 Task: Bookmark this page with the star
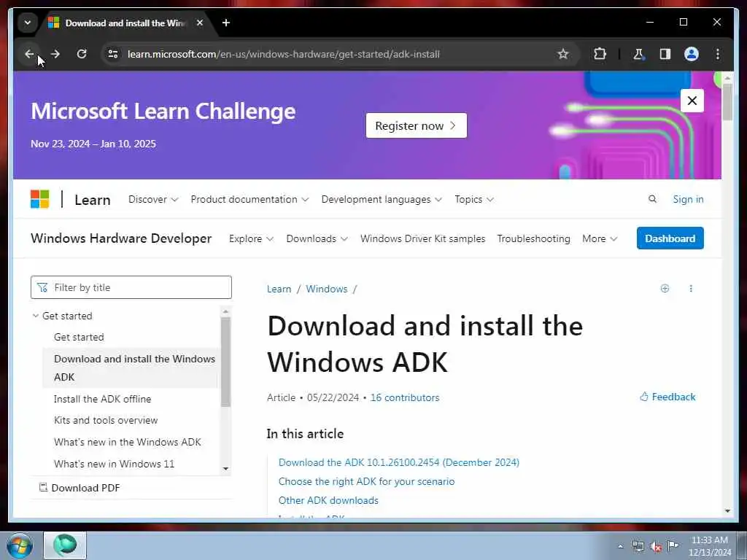point(563,54)
